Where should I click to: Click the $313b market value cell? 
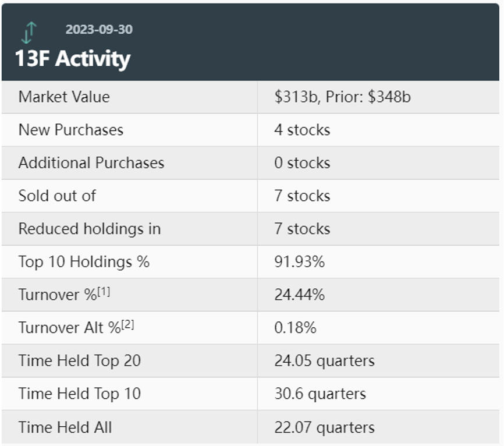tap(342, 97)
